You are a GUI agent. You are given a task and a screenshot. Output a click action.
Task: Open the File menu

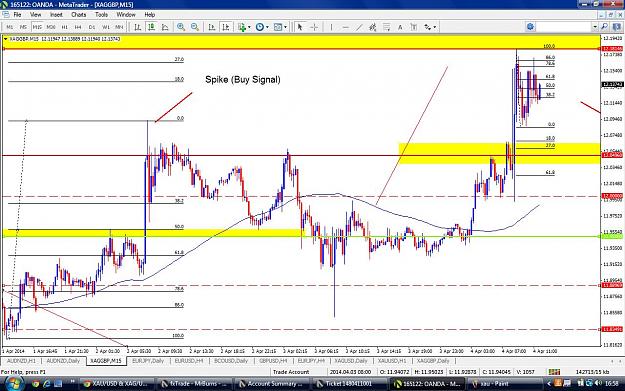[17, 14]
